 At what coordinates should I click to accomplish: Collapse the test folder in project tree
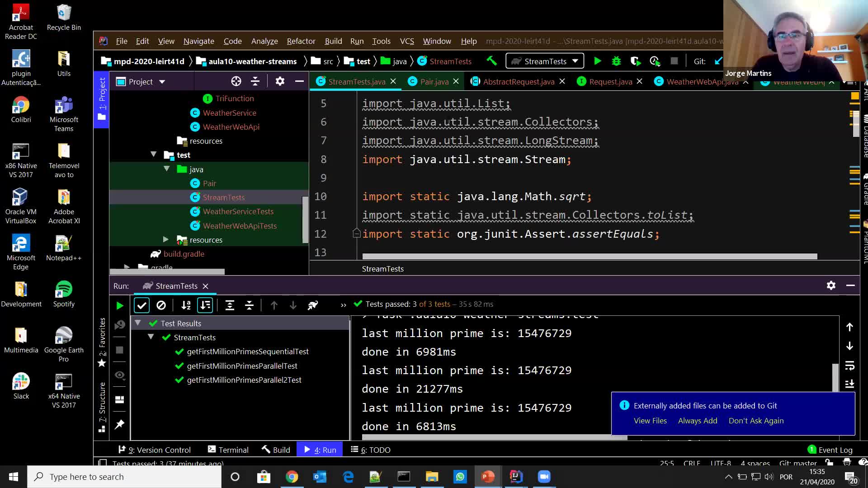click(154, 155)
